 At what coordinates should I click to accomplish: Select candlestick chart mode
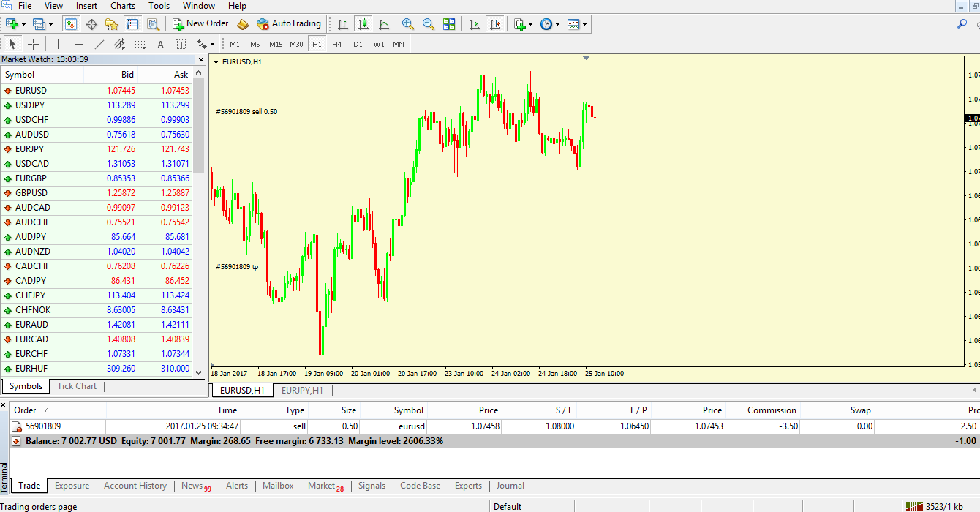[x=363, y=23]
